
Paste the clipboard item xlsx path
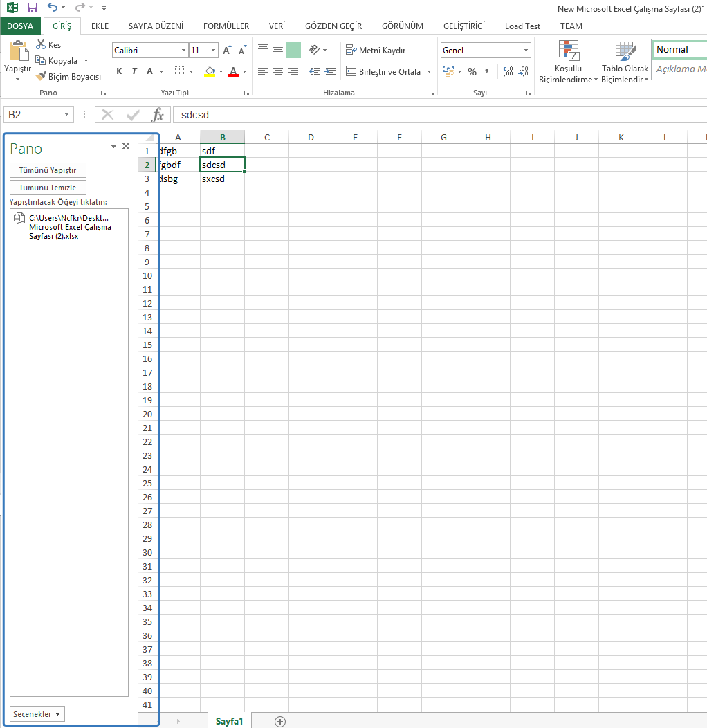[x=68, y=227]
